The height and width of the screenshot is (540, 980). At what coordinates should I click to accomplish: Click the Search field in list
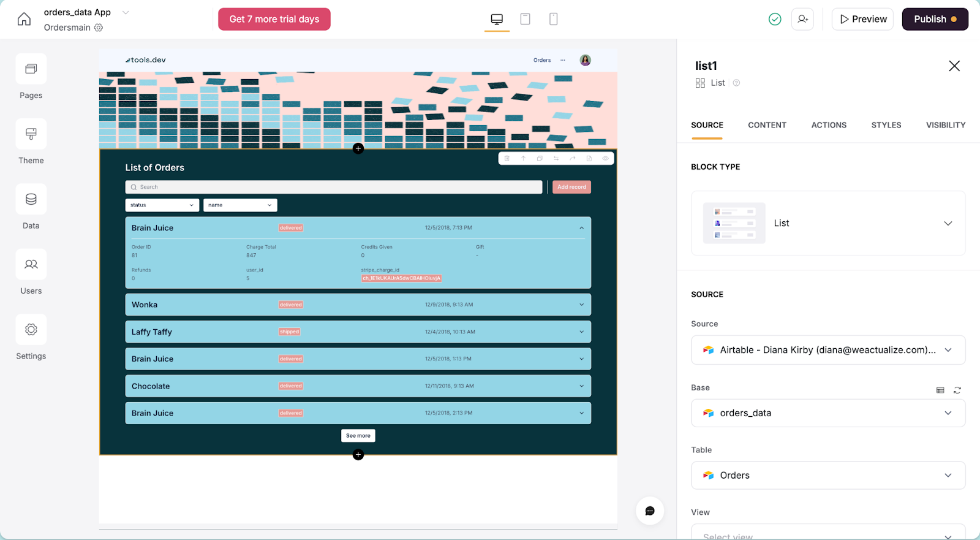[334, 187]
